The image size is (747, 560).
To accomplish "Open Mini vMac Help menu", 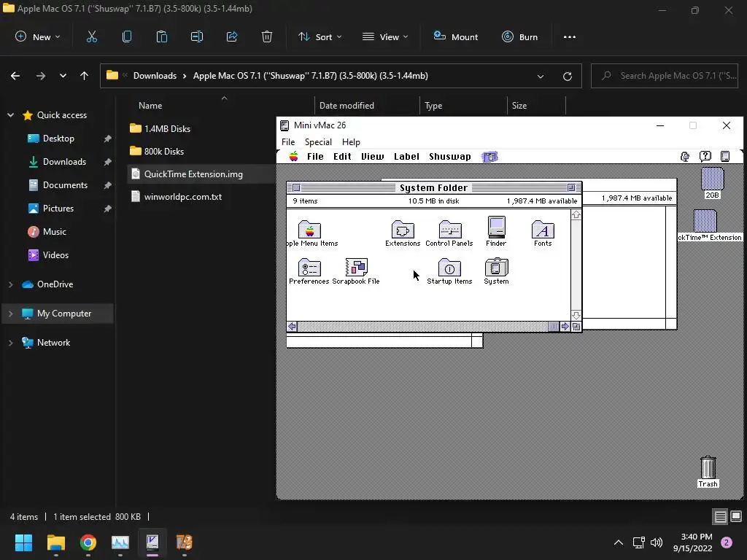I will pos(351,142).
